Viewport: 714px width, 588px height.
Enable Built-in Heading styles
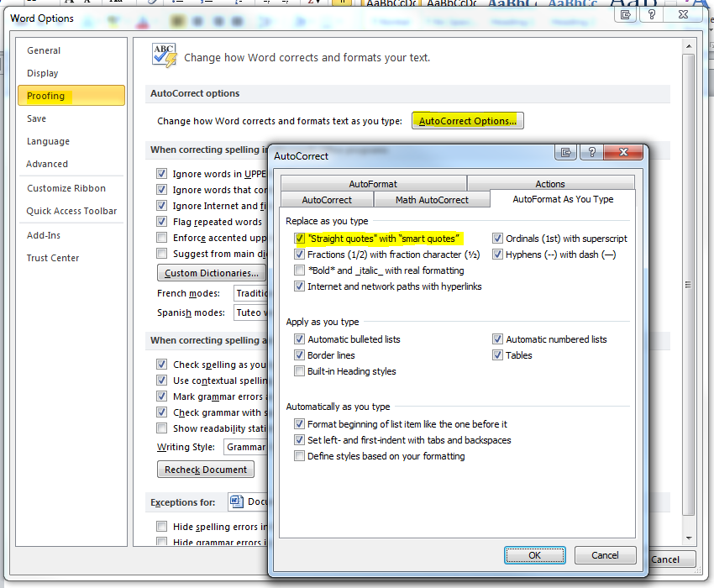pyautogui.click(x=299, y=370)
